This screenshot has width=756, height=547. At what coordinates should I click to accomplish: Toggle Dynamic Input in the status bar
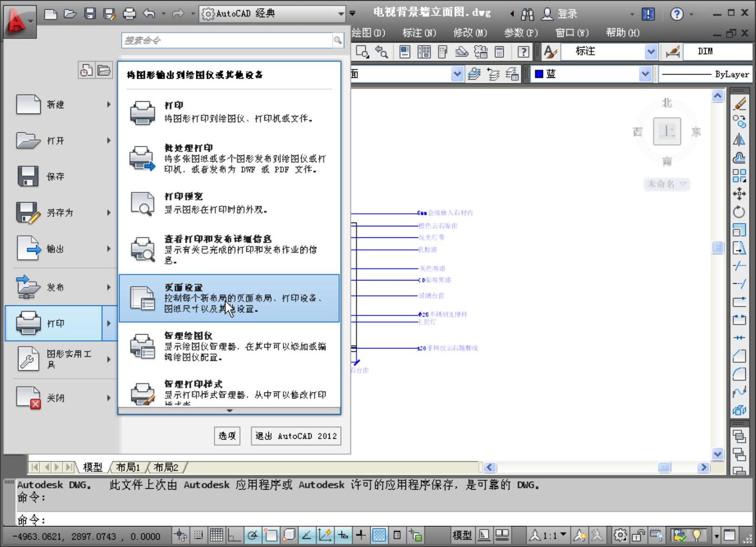point(343,535)
